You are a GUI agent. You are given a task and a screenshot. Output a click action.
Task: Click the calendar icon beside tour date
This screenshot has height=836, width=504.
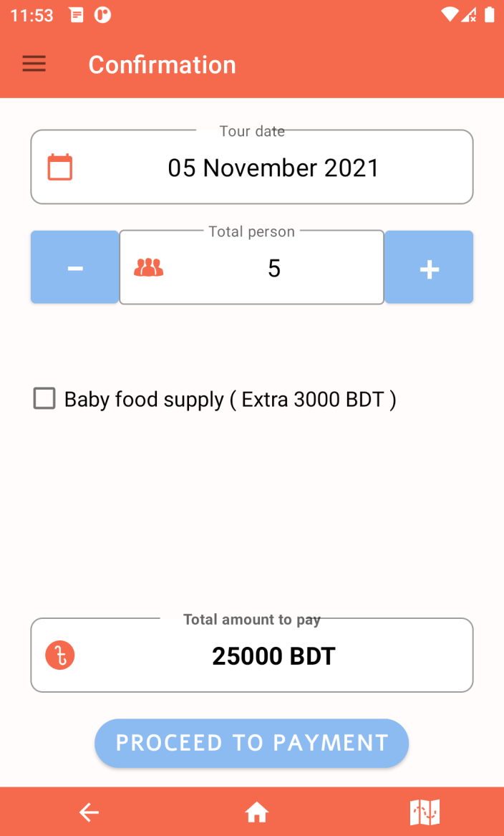[59, 166]
